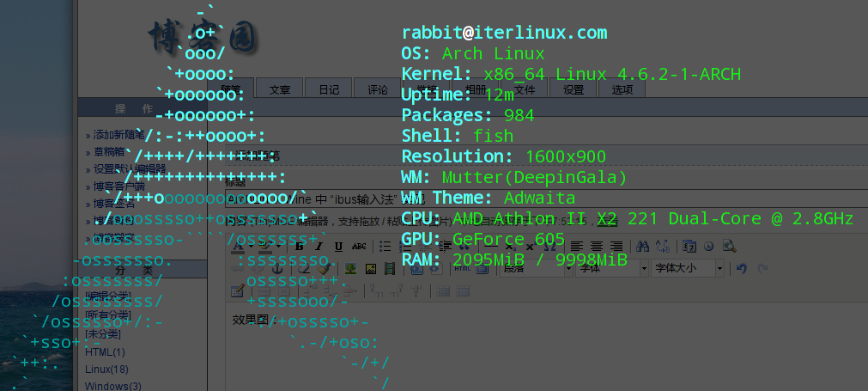This screenshot has height=391, width=868.
Task: Redo the last edit
Action: tap(762, 269)
